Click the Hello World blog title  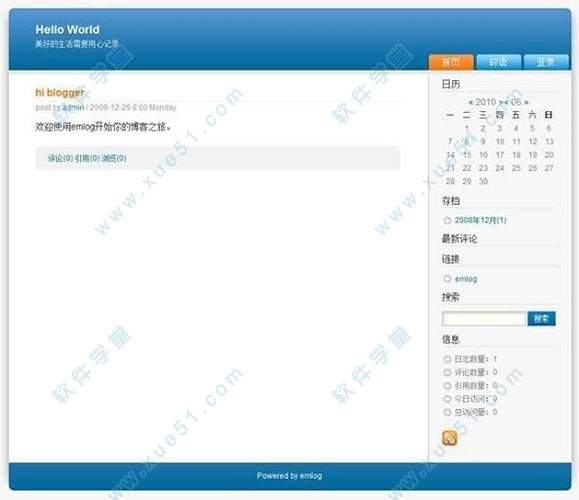tap(68, 30)
